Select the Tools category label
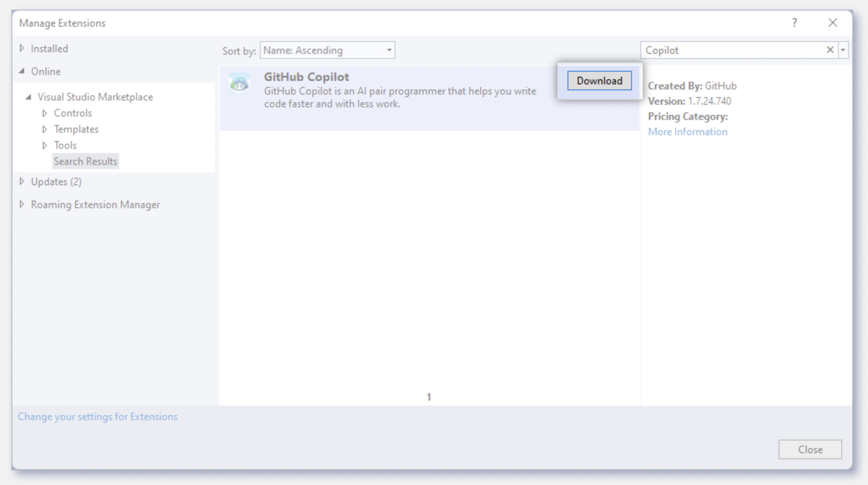868x485 pixels. pos(65,145)
